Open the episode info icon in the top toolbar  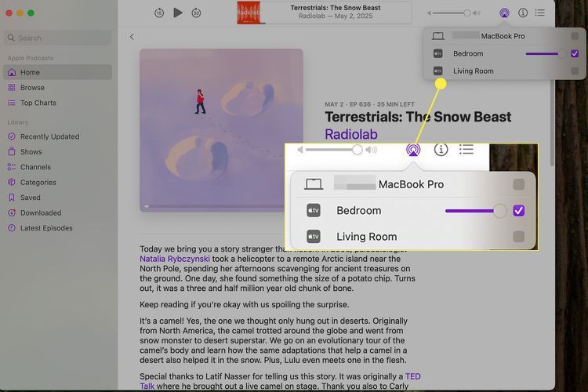click(523, 13)
